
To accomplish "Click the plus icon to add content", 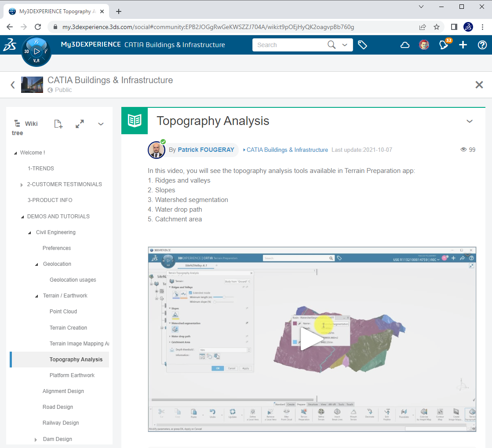I will coord(463,44).
